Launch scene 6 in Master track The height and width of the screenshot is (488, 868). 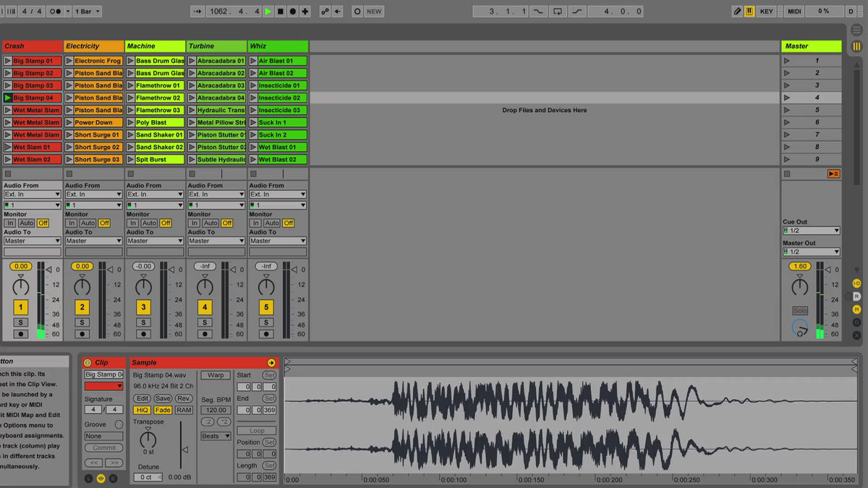787,122
